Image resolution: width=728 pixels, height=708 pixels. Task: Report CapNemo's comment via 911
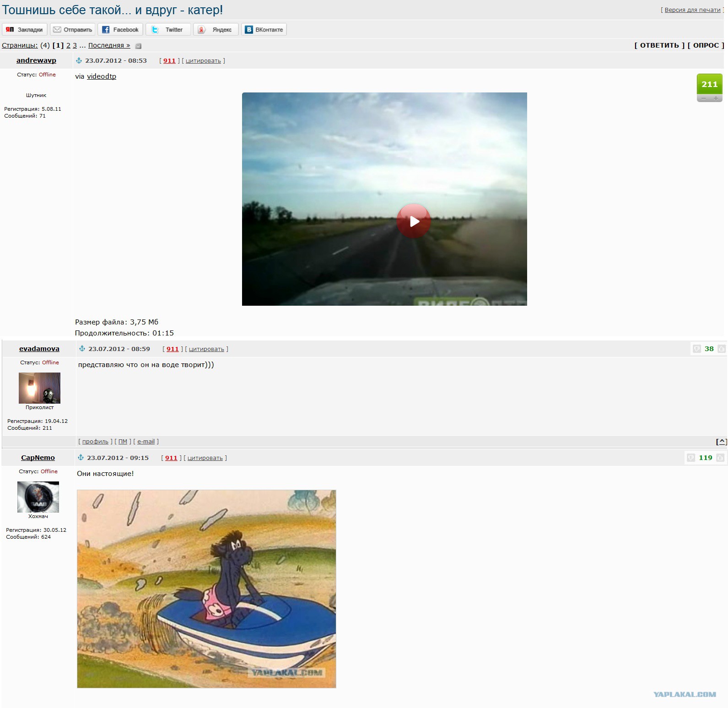click(171, 458)
